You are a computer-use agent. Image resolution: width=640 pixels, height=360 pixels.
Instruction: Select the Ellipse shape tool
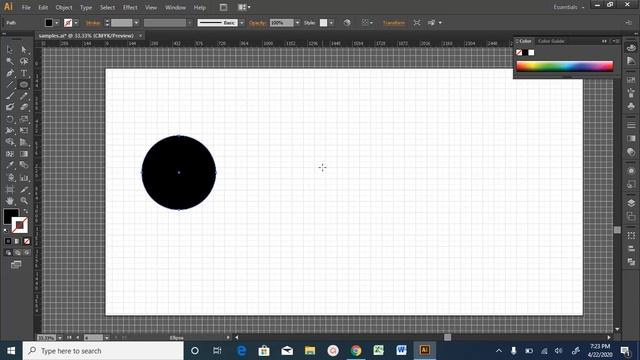24,85
